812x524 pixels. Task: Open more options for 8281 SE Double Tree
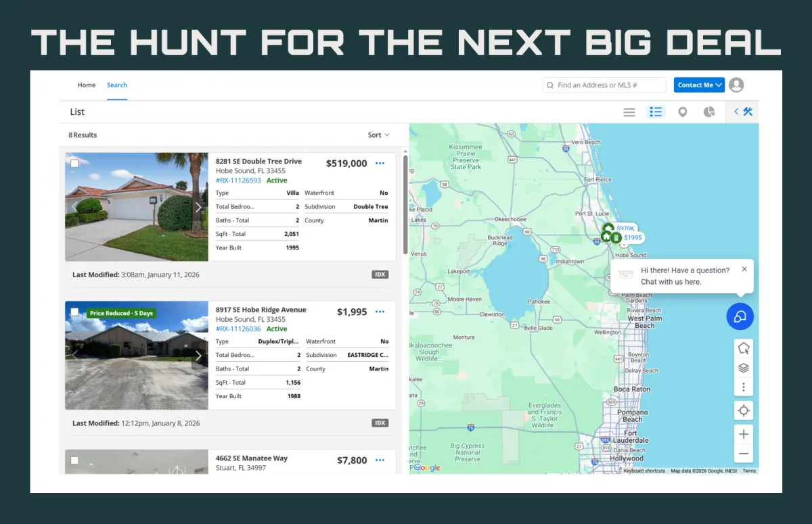pos(380,164)
